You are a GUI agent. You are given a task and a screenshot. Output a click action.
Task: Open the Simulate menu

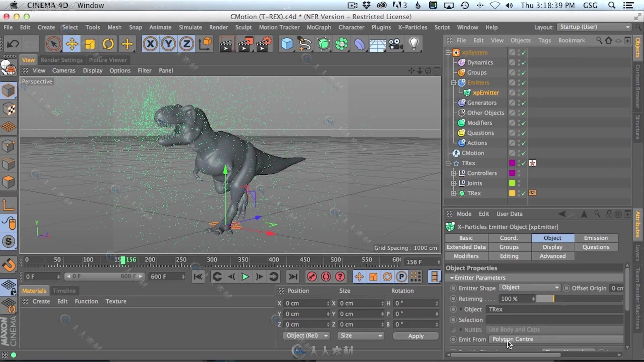click(x=190, y=27)
